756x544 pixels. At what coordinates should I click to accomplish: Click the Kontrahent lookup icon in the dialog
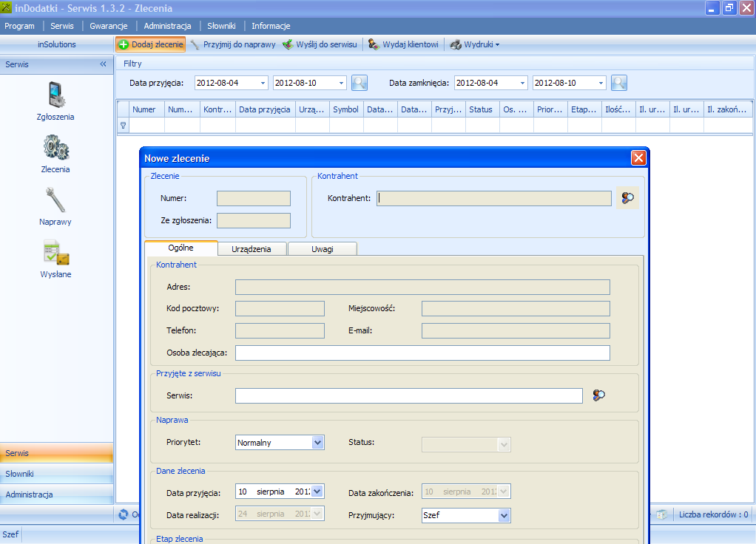coord(627,197)
